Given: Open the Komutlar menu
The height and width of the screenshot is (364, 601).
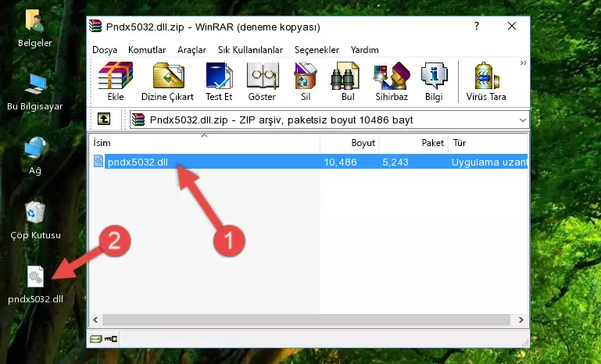Looking at the screenshot, I should point(147,50).
